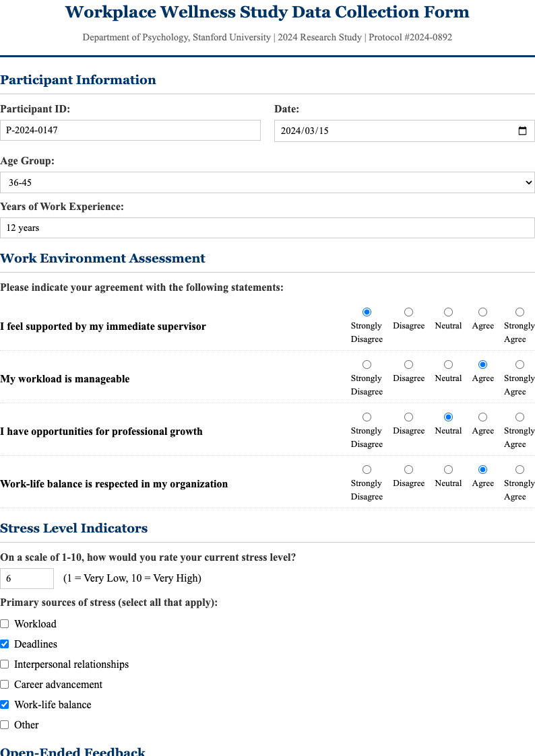Image resolution: width=535 pixels, height=756 pixels.
Task: Check the Other stress source checkbox
Action: click(x=4, y=724)
